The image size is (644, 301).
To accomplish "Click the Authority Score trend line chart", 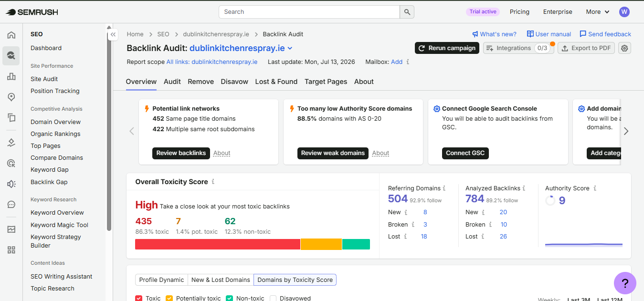I will (x=583, y=245).
